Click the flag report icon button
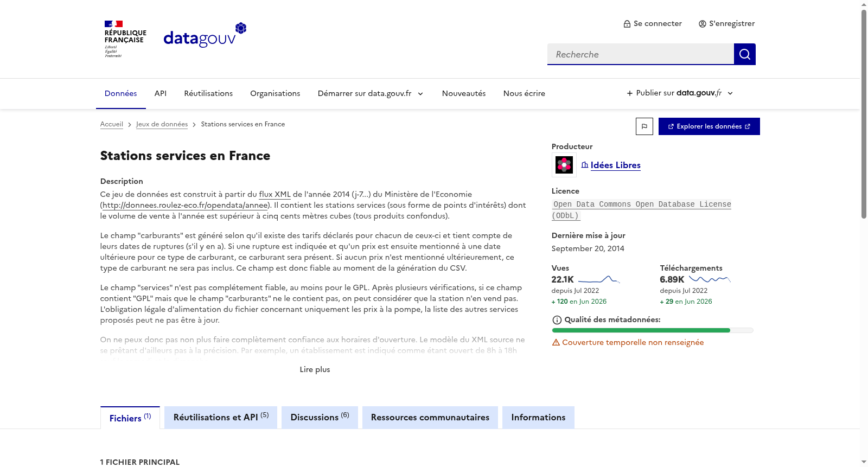Screen dimensions: 868x467 (644, 126)
